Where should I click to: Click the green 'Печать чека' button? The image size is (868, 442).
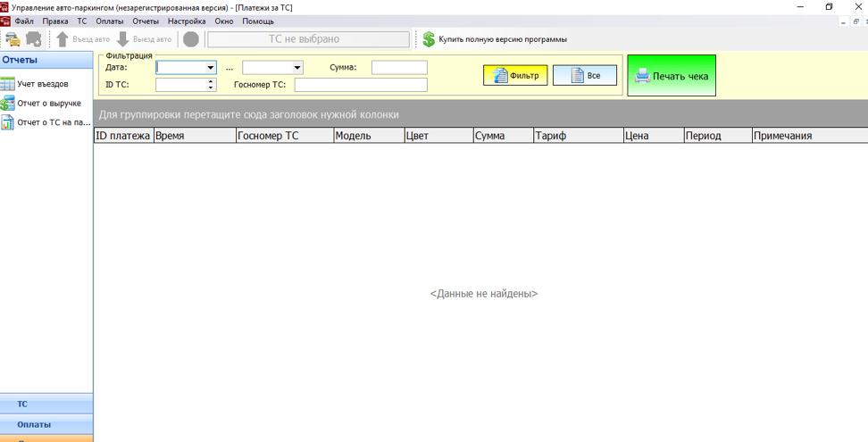pos(672,76)
